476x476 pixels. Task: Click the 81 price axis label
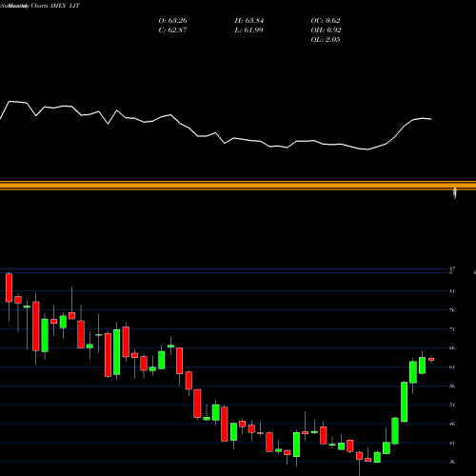click(452, 291)
